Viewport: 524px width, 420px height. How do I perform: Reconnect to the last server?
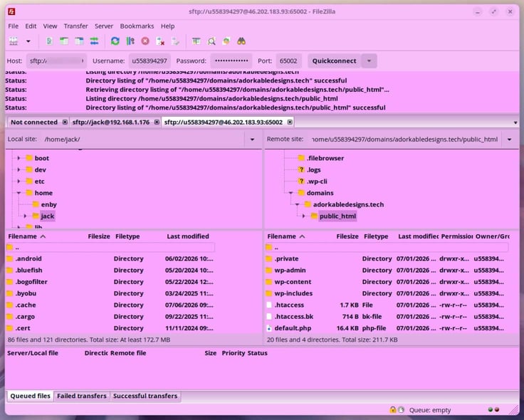[175, 41]
